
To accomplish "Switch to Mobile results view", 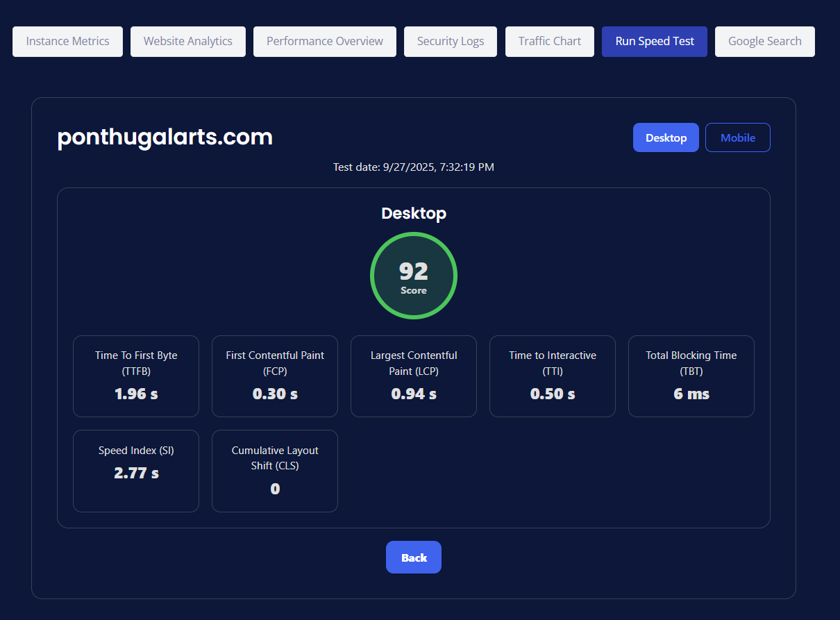I will pyautogui.click(x=737, y=137).
